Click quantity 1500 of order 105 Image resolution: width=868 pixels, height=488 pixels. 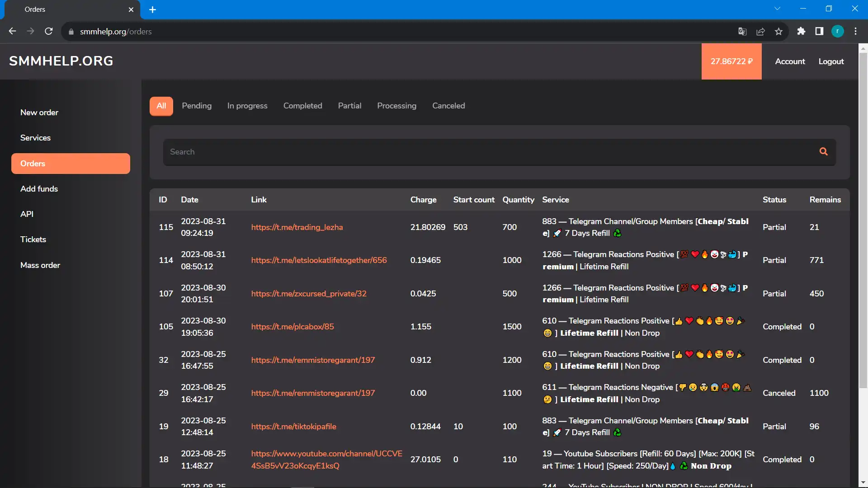512,327
